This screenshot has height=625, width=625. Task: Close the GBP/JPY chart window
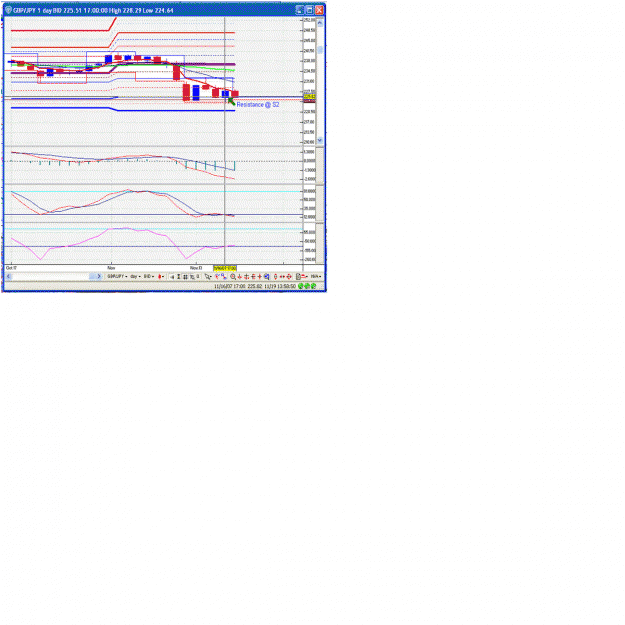[x=319, y=10]
